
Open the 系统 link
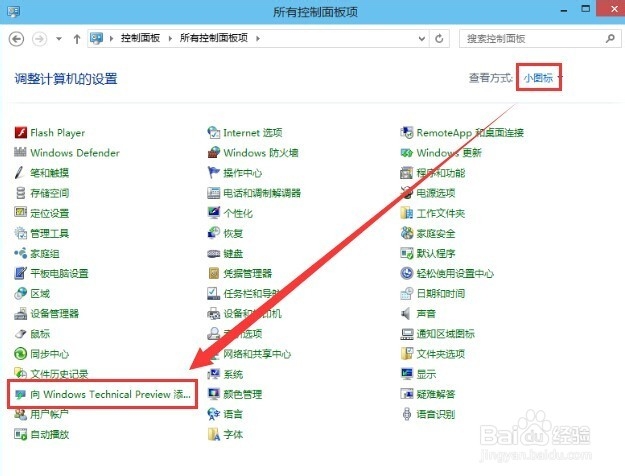coord(233,374)
